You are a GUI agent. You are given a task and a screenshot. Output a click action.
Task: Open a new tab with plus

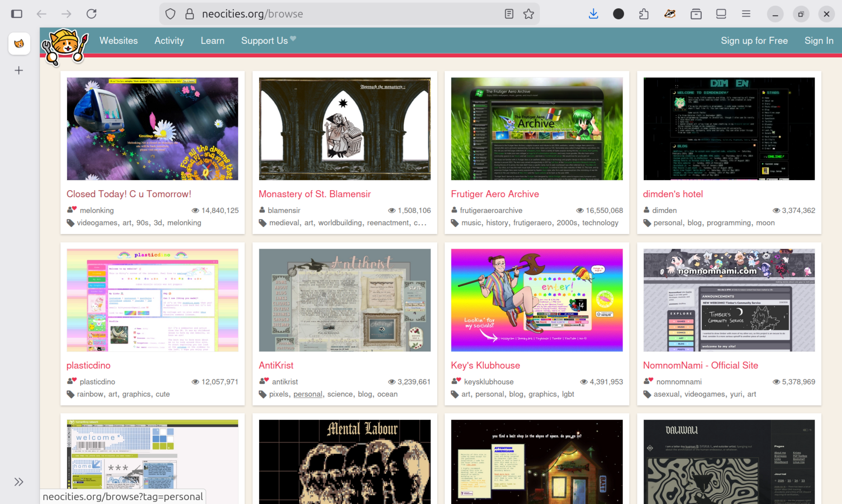pos(19,70)
